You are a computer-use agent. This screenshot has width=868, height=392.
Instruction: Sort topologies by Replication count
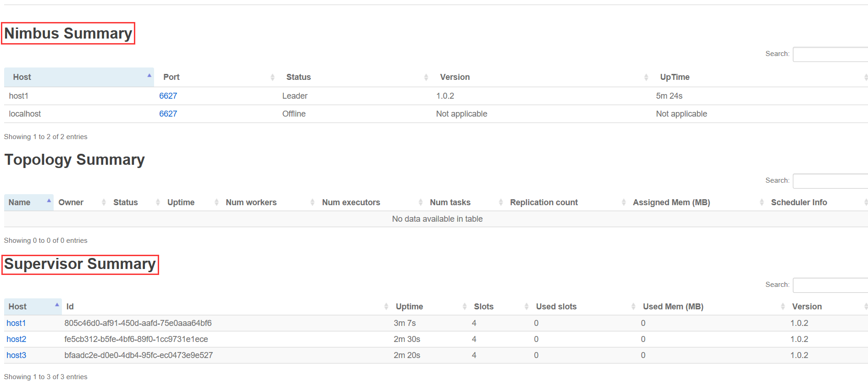[544, 202]
